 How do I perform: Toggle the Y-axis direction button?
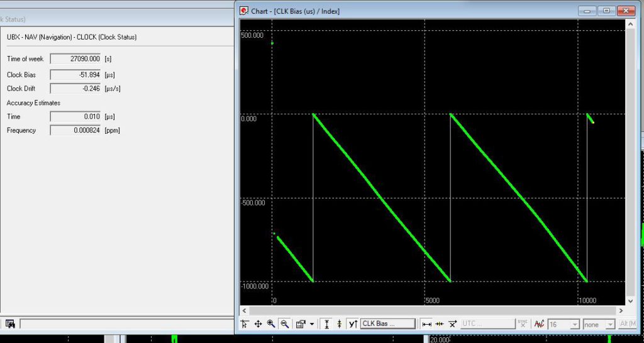[x=352, y=324]
